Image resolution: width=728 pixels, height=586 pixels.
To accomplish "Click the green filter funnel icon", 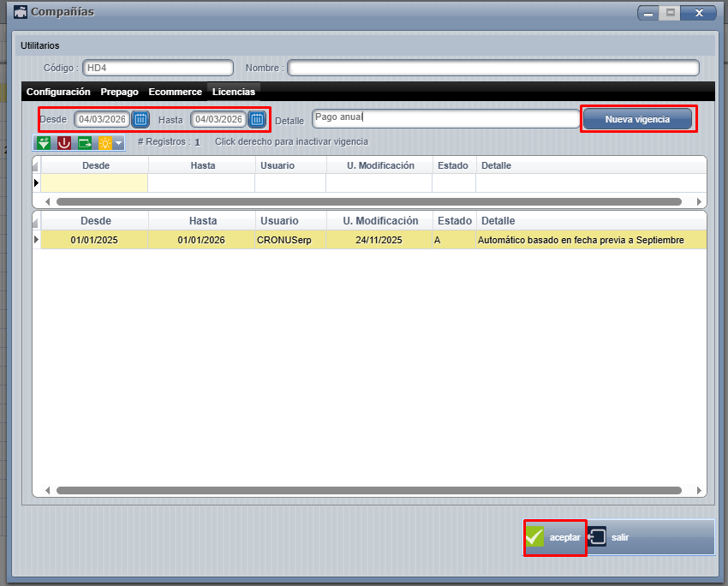I will click(x=43, y=143).
